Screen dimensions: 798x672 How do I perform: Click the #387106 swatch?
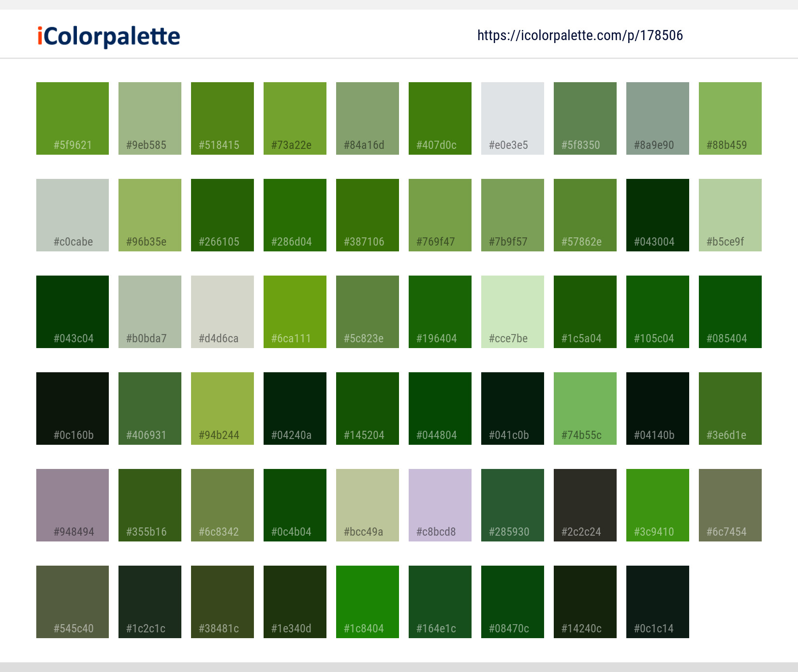point(368,215)
